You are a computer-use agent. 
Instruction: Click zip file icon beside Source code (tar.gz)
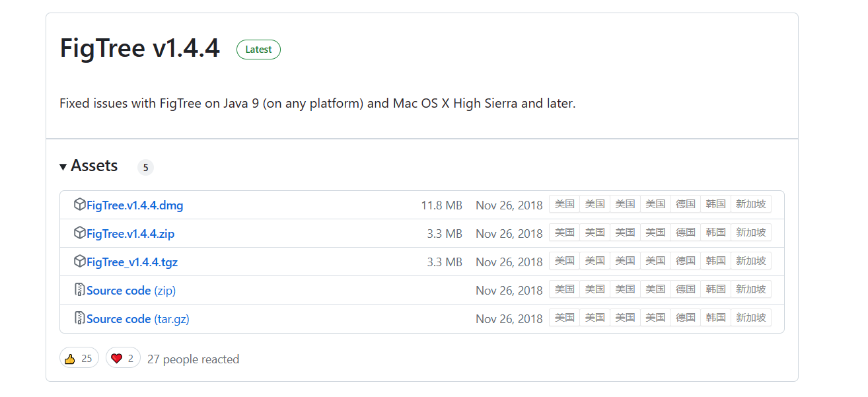(x=80, y=318)
